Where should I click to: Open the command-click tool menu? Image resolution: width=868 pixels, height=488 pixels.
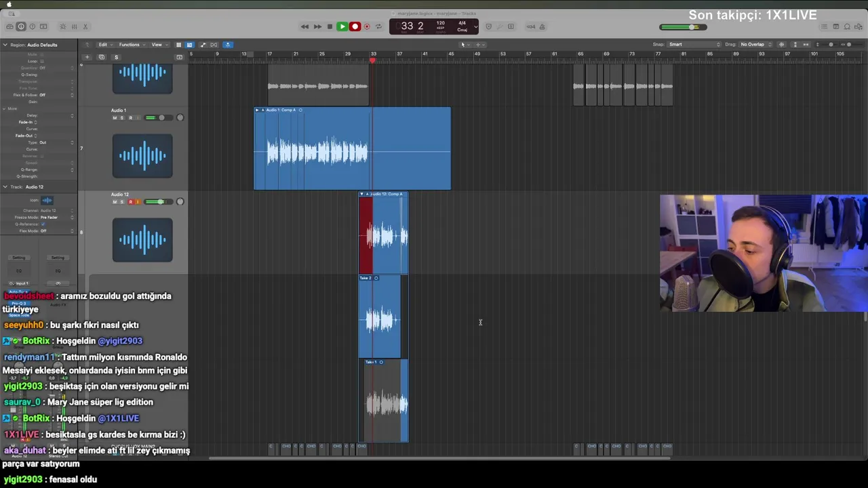[479, 45]
